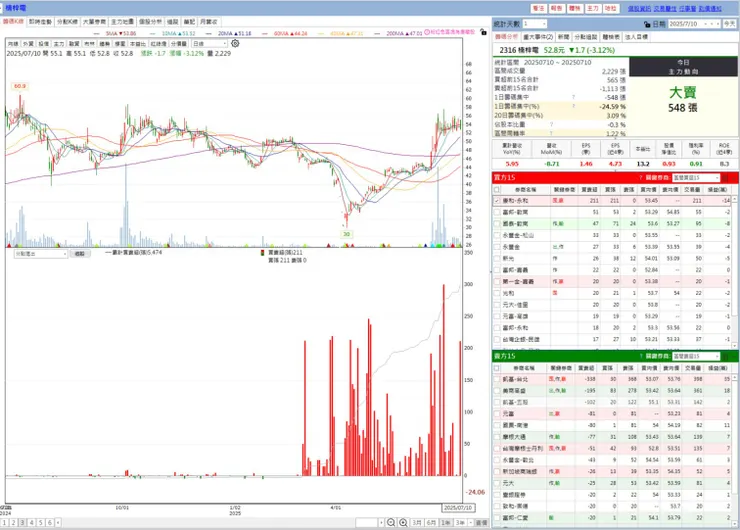Set chart range to 3年
The image size is (740, 530).
coord(460,522)
